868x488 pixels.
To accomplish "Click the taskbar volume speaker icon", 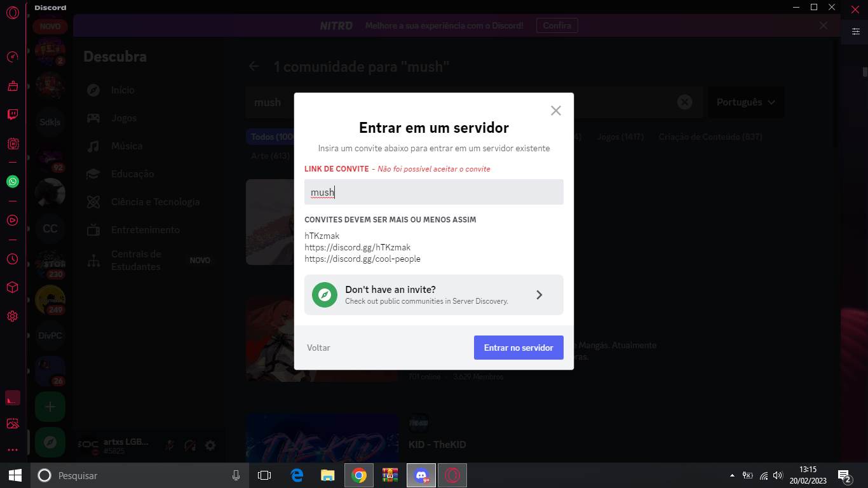I will (778, 475).
